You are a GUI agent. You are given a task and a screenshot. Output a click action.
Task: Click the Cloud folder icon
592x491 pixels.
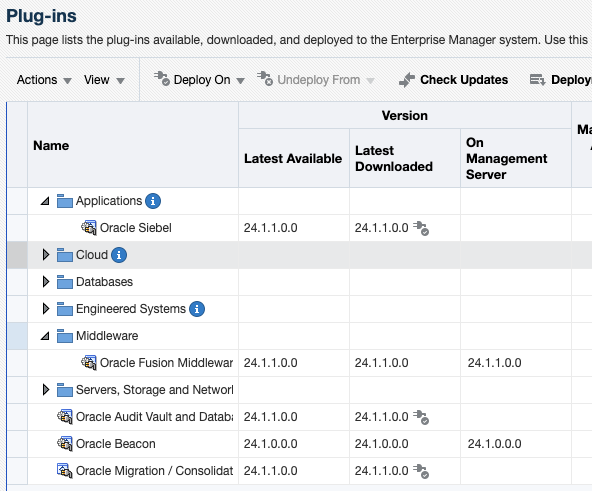click(65, 255)
